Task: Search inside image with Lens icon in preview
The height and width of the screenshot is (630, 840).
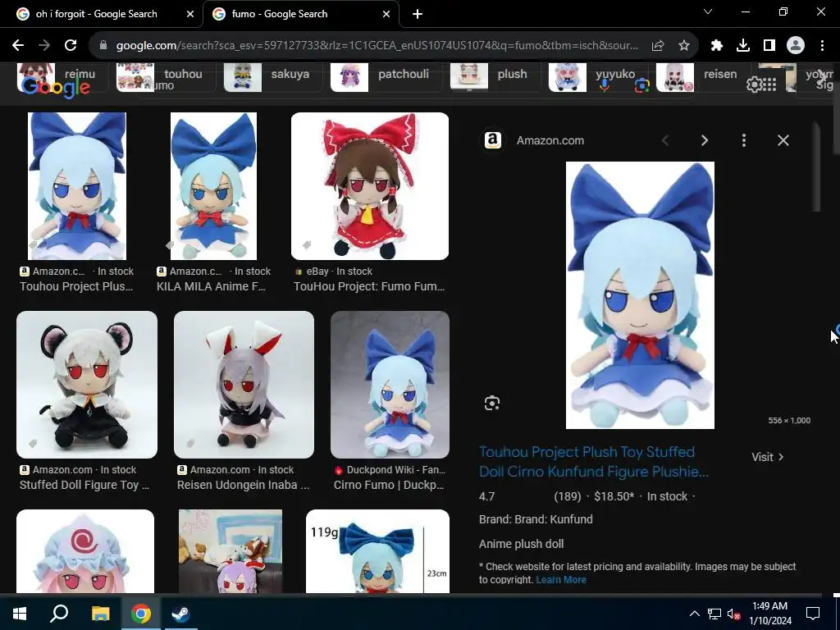Action: 492,403
